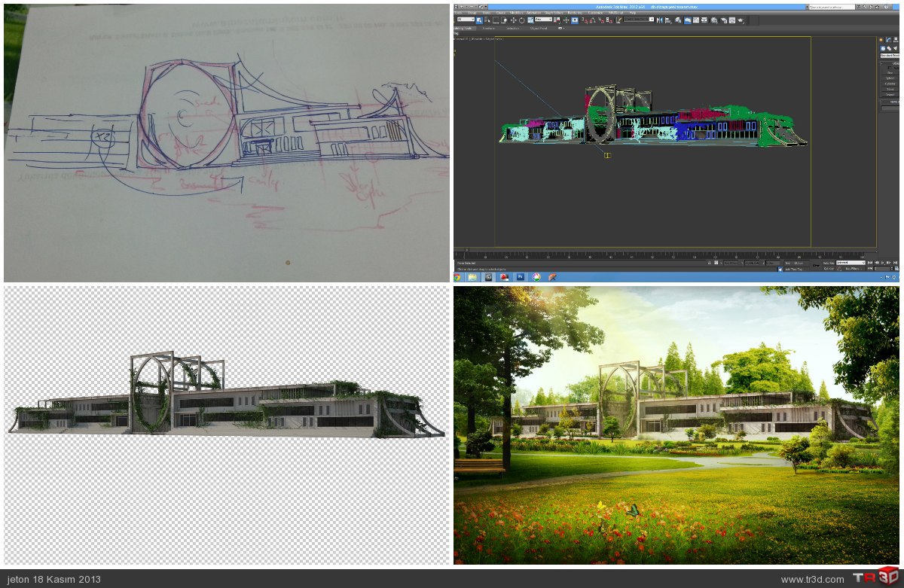Viewport: 904px width, 588px height.
Task: Open the Customize menu
Action: click(595, 13)
